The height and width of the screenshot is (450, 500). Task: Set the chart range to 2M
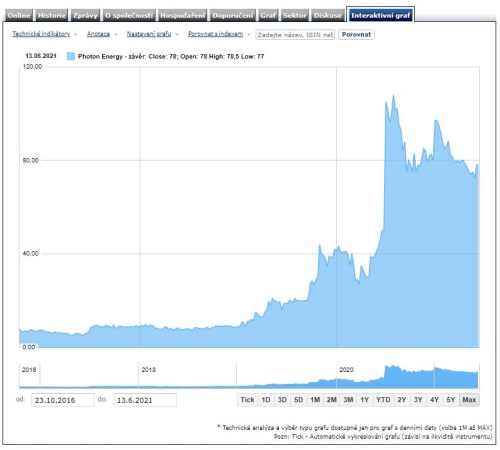[x=332, y=400]
